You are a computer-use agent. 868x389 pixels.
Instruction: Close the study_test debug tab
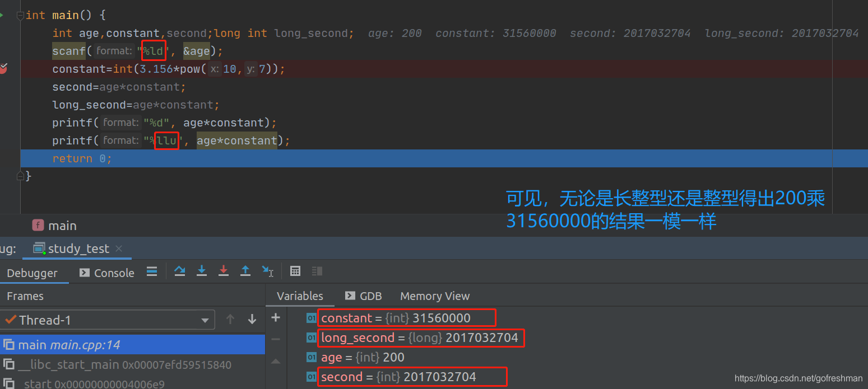(x=119, y=249)
